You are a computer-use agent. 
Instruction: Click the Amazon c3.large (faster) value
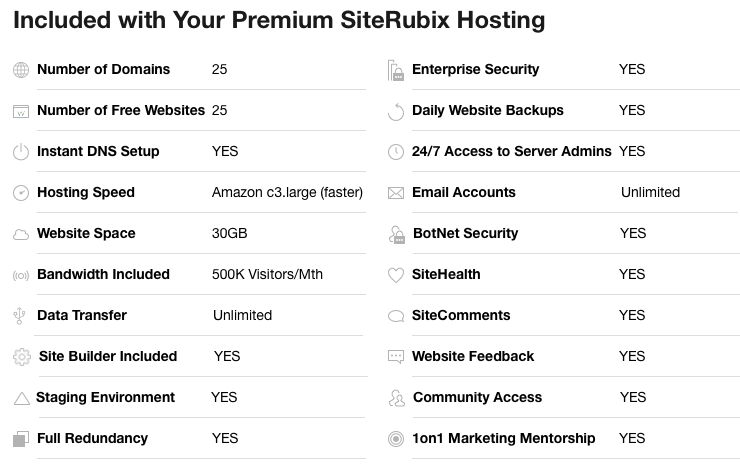(287, 192)
